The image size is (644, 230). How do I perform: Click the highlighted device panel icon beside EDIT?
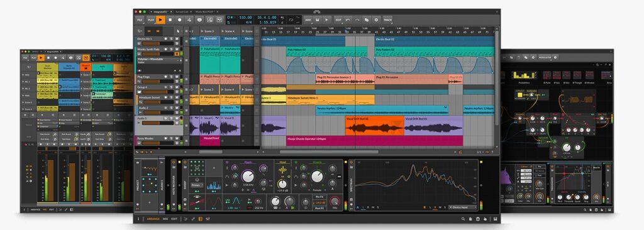point(201,219)
